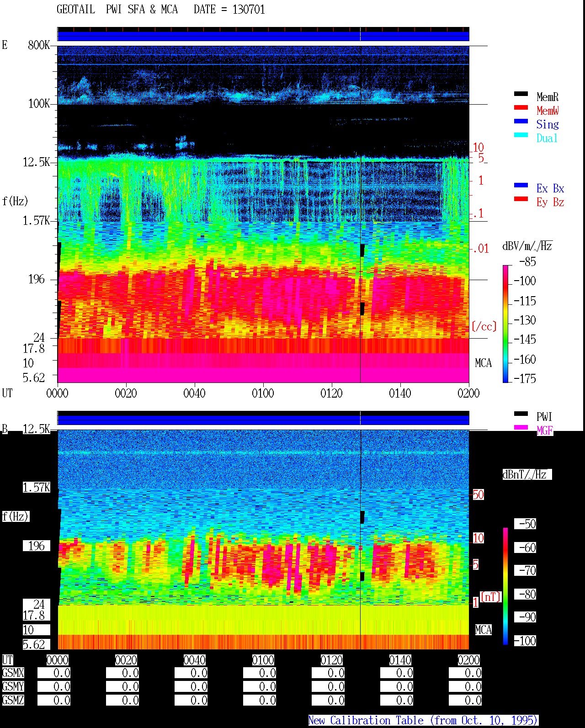The width and height of the screenshot is (585, 728).
Task: Click the cyan Dual legend swatch
Action: pyautogui.click(x=521, y=135)
